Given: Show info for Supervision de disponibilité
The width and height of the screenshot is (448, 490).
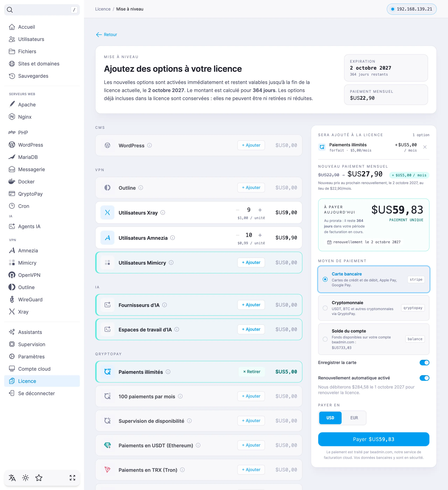Looking at the screenshot, I should (x=189, y=421).
